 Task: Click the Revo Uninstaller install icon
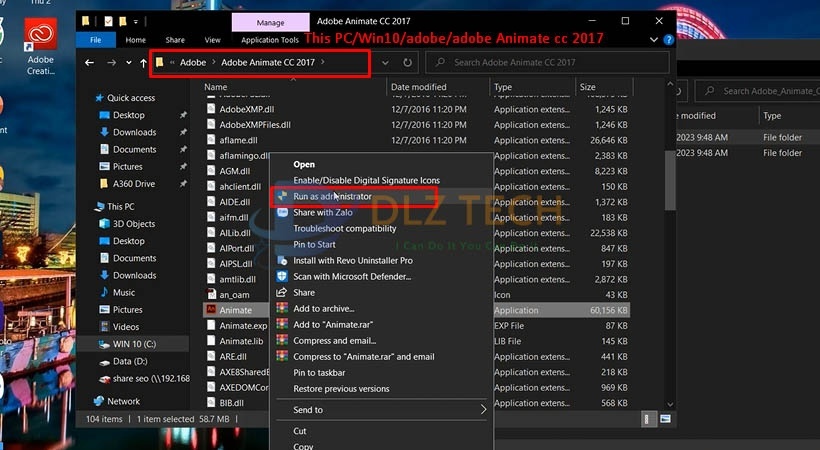[283, 260]
